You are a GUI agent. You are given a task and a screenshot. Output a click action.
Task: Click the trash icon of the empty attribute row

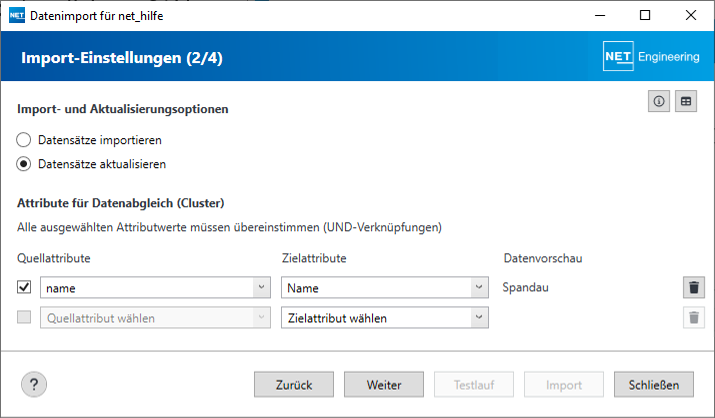pos(694,317)
